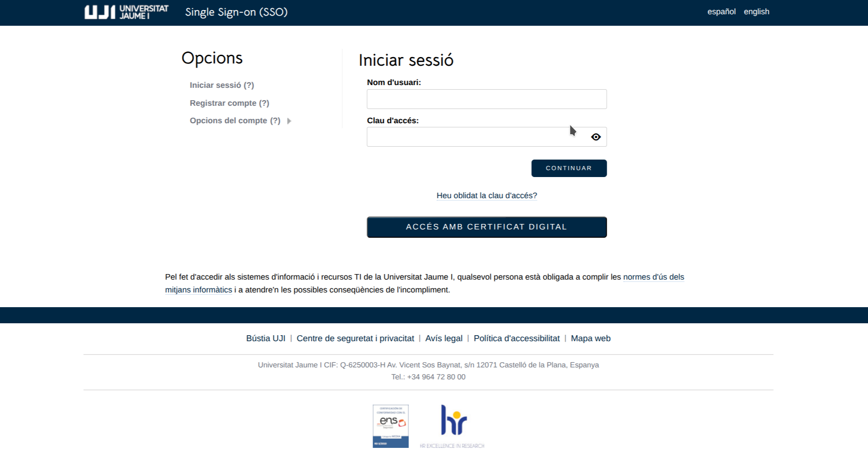Switch language to español
The image size is (868, 458).
point(721,12)
